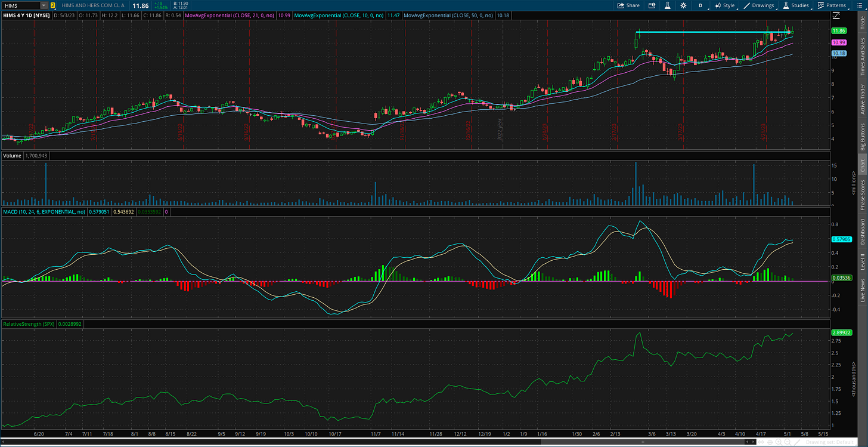Screen dimensions: 868x447
Task: Open the Share menu
Action: [628, 5]
